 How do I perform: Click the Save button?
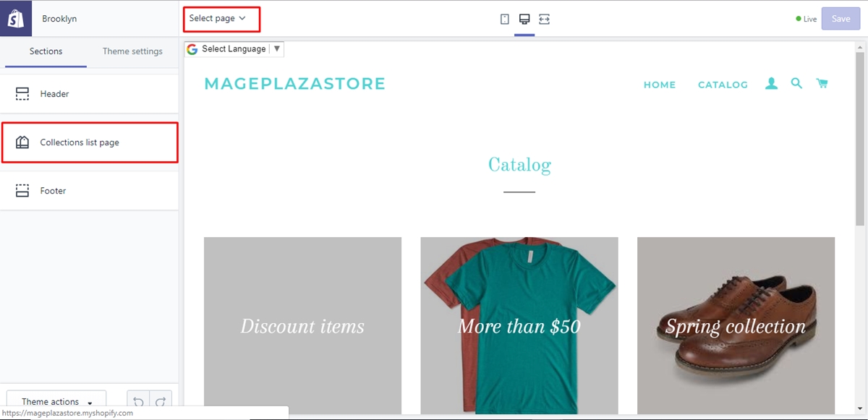pyautogui.click(x=841, y=19)
